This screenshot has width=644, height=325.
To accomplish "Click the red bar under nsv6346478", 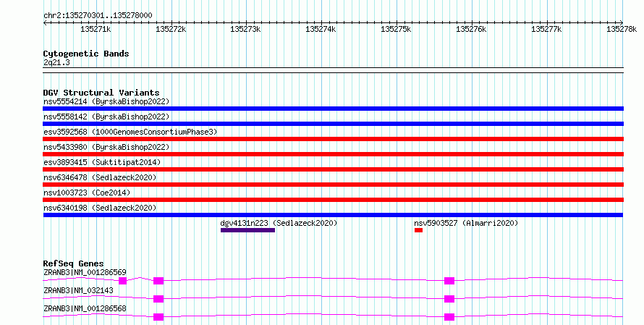I will tap(333, 185).
